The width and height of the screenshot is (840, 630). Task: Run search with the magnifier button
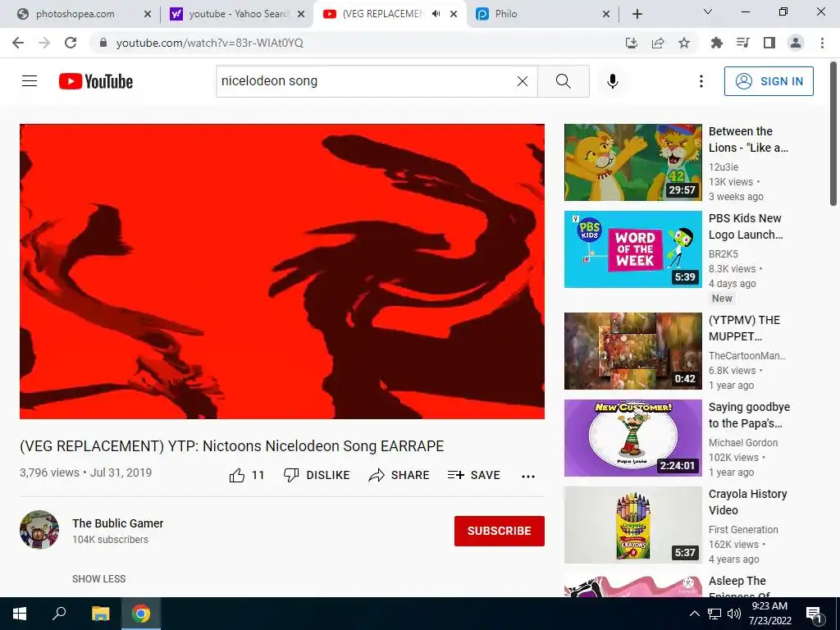pyautogui.click(x=563, y=81)
